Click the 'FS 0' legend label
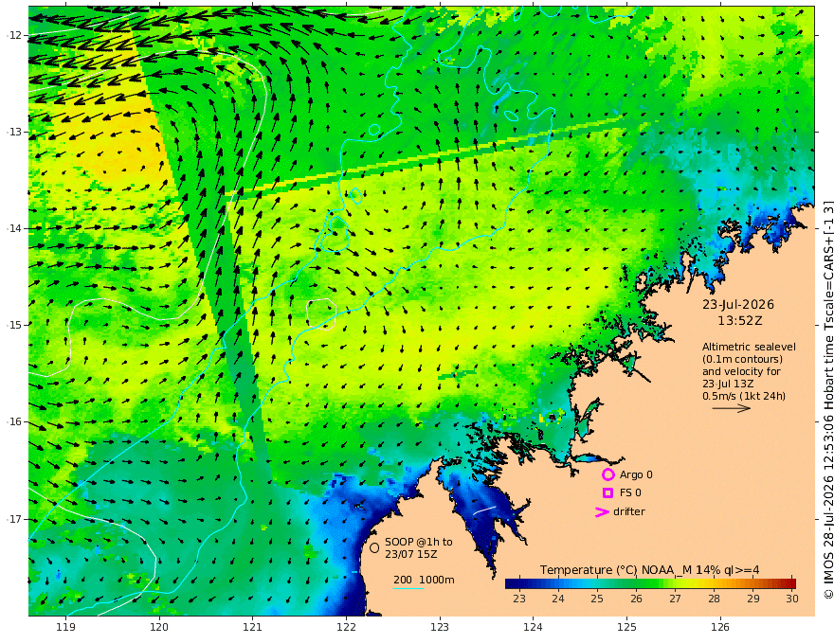 click(630, 493)
